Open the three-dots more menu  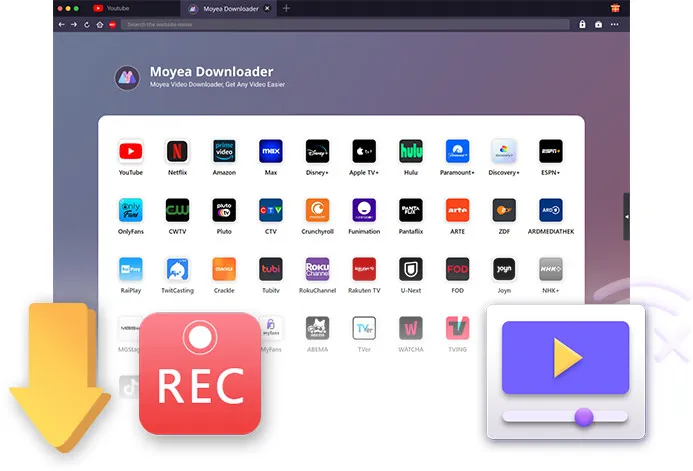click(615, 24)
